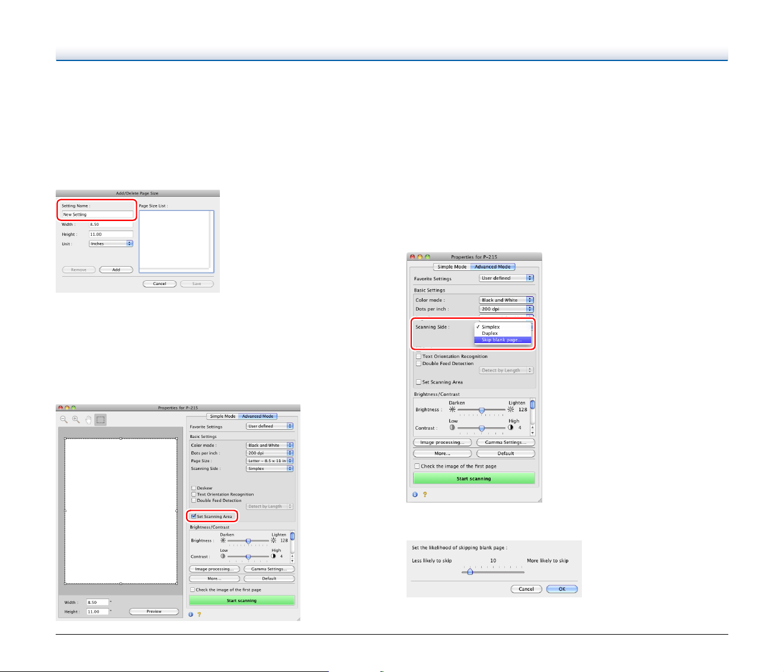Viewport: 784px width, 672px height.
Task: Select the hand pan tool above preview
Action: click(88, 420)
